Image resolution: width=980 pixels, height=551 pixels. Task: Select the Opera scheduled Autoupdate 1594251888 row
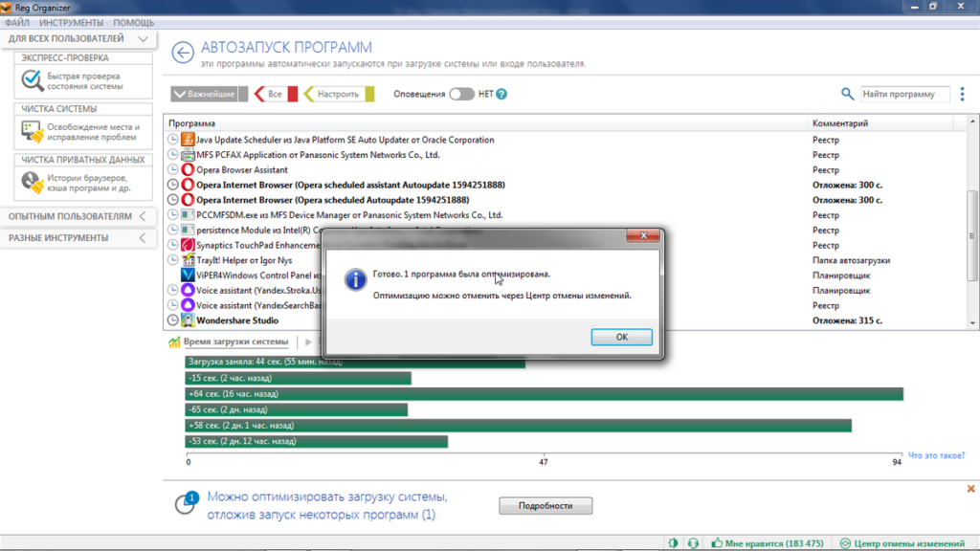tap(566, 200)
